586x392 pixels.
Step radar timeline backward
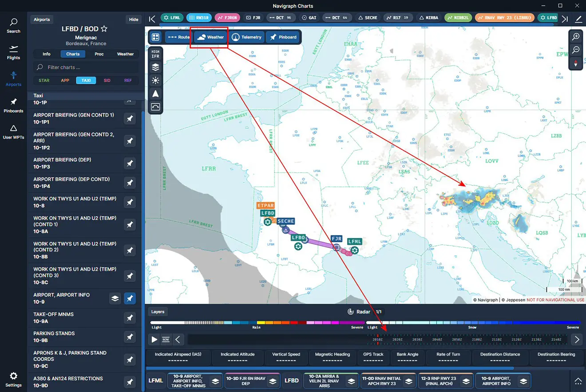[x=178, y=340]
